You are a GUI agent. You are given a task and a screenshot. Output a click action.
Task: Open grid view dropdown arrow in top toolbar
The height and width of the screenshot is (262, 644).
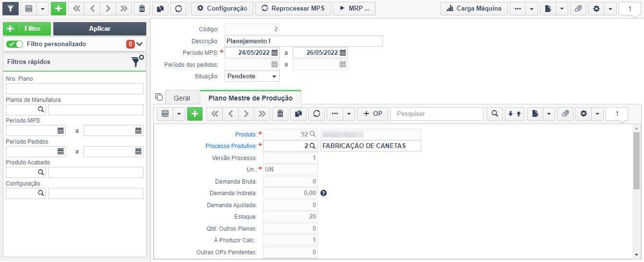[x=43, y=8]
